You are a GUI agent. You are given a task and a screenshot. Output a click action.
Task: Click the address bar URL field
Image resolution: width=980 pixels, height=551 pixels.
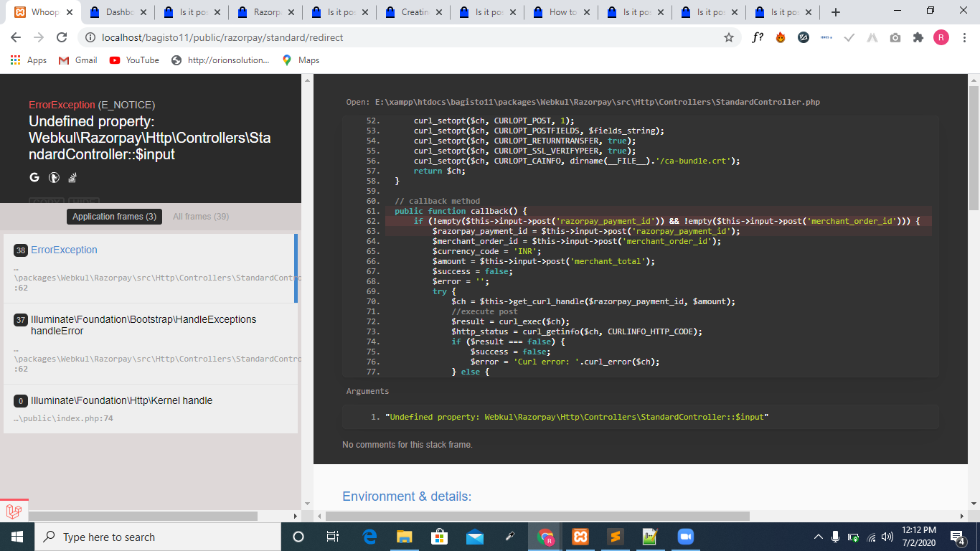[409, 37]
